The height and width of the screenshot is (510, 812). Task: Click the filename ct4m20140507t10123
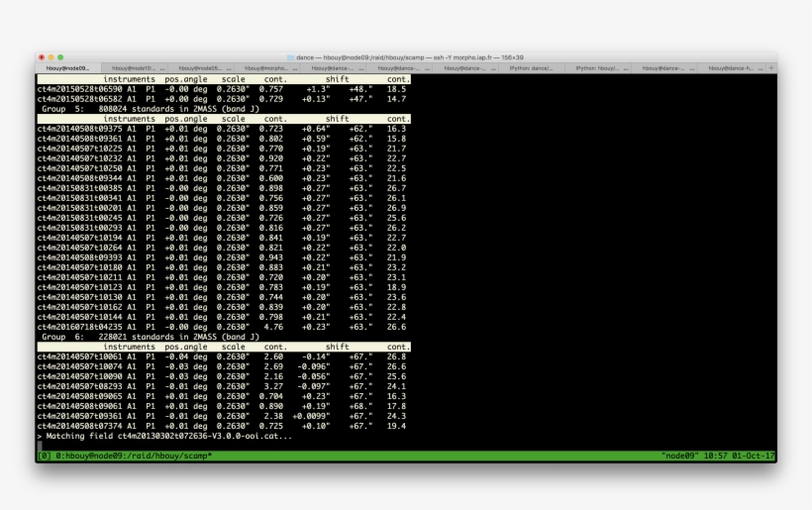[x=80, y=287]
